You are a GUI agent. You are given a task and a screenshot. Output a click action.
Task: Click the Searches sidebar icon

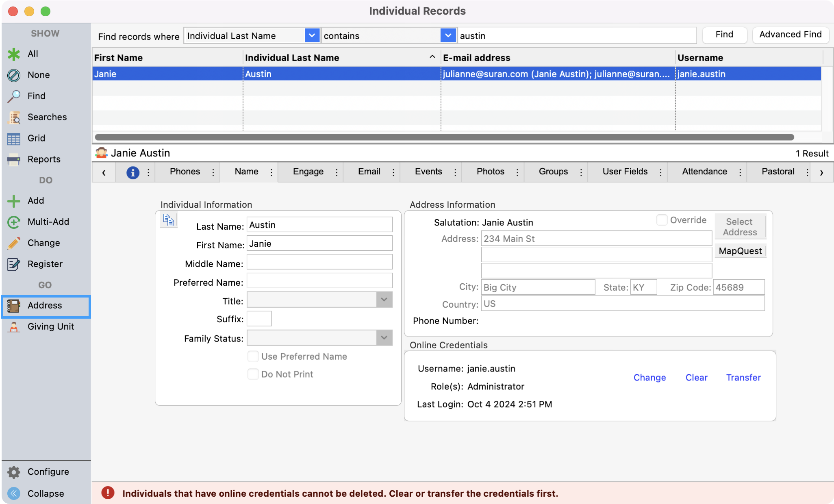[x=14, y=117]
